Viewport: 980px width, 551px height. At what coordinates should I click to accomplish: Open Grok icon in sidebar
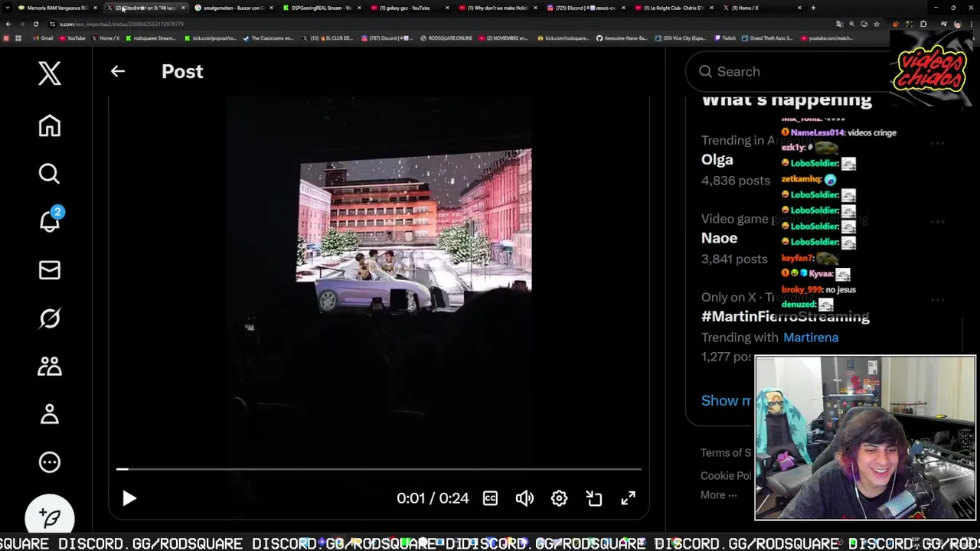(x=50, y=318)
